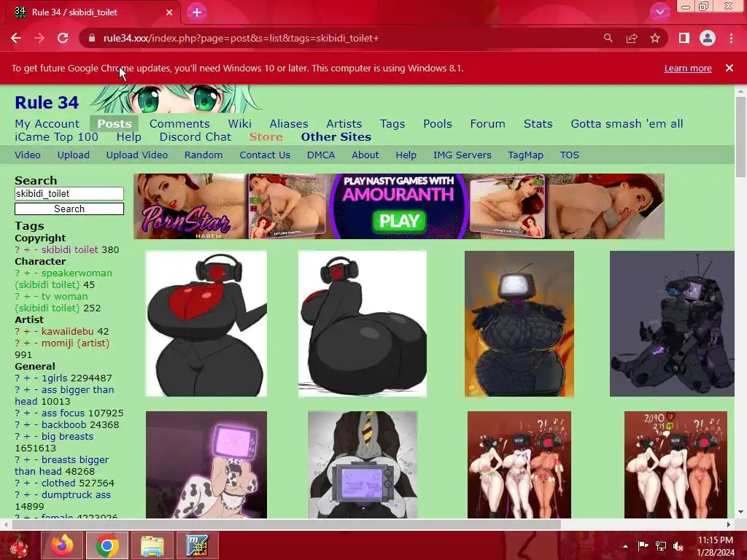Click the tag search input field
The height and width of the screenshot is (560, 747).
[x=69, y=193]
